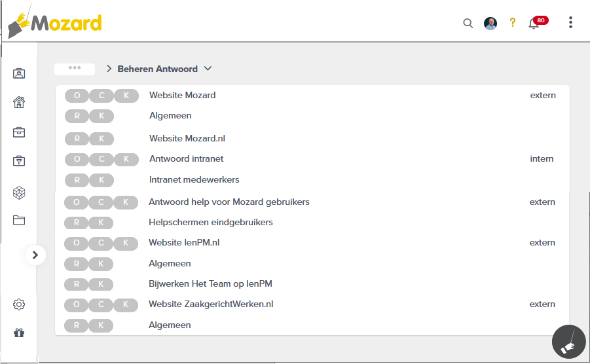Open the yellow help question mark

513,22
